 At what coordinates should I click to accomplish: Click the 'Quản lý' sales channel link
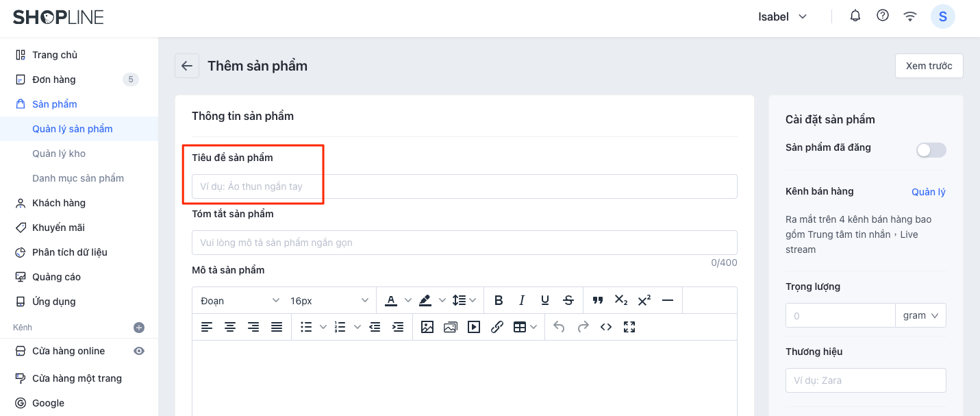click(x=928, y=192)
